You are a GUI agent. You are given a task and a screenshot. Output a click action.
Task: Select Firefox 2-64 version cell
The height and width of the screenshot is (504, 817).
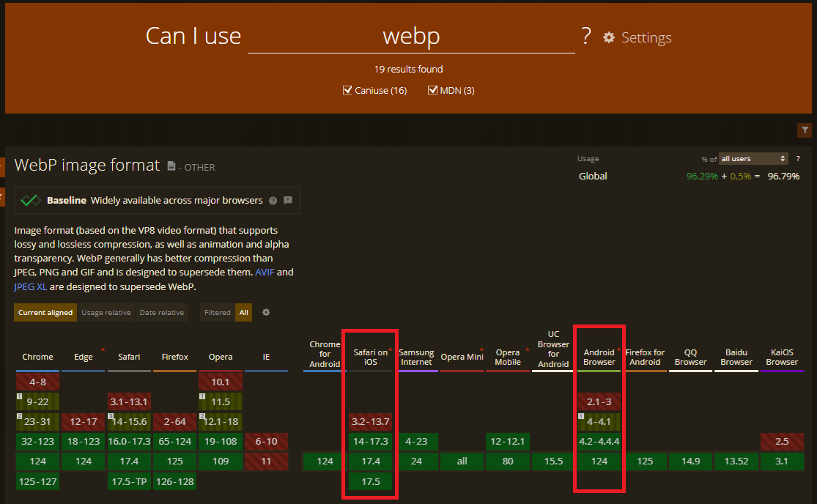click(174, 422)
